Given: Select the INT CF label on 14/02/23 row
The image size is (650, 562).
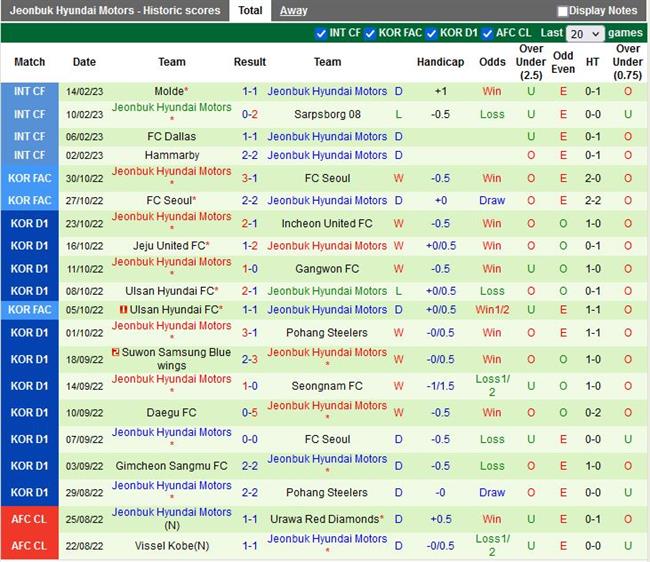Looking at the screenshot, I should [x=30, y=91].
